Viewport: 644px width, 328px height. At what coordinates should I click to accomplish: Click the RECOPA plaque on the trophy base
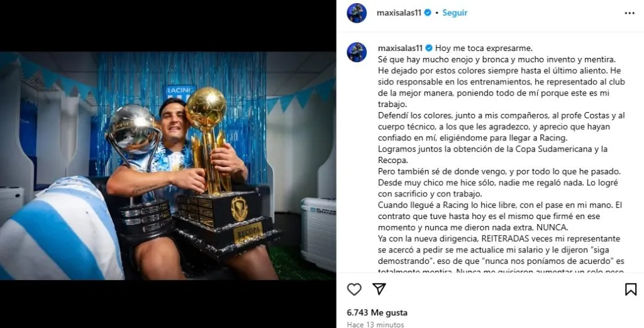248,232
